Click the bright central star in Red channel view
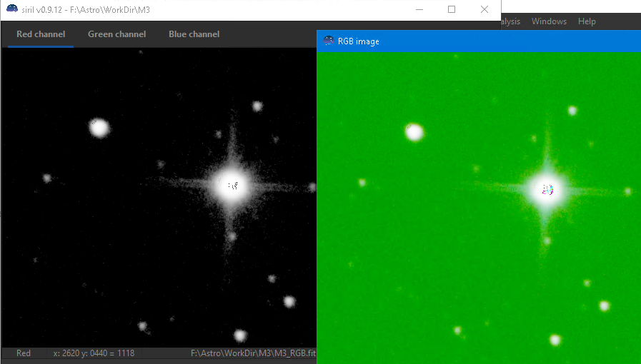641x364 pixels. (x=233, y=186)
